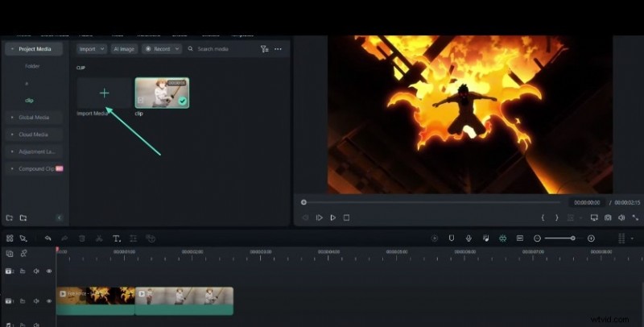Viewport: 644px width, 327px height.
Task: Click the play button in preview
Action: pos(333,217)
